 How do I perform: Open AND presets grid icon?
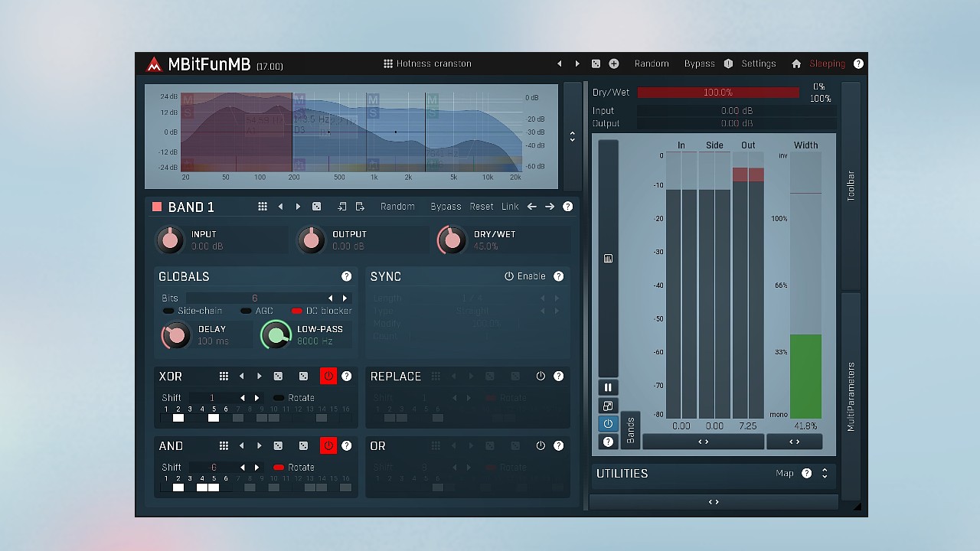pos(224,446)
